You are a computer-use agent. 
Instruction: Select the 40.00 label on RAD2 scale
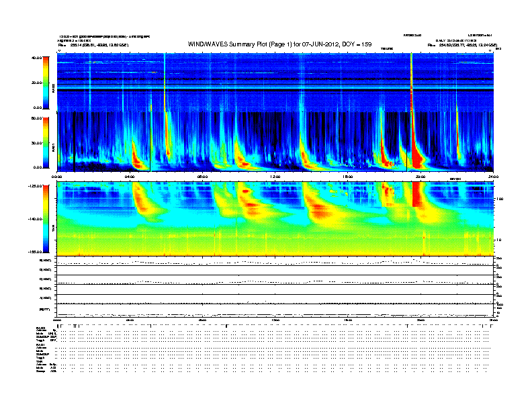pyautogui.click(x=36, y=58)
